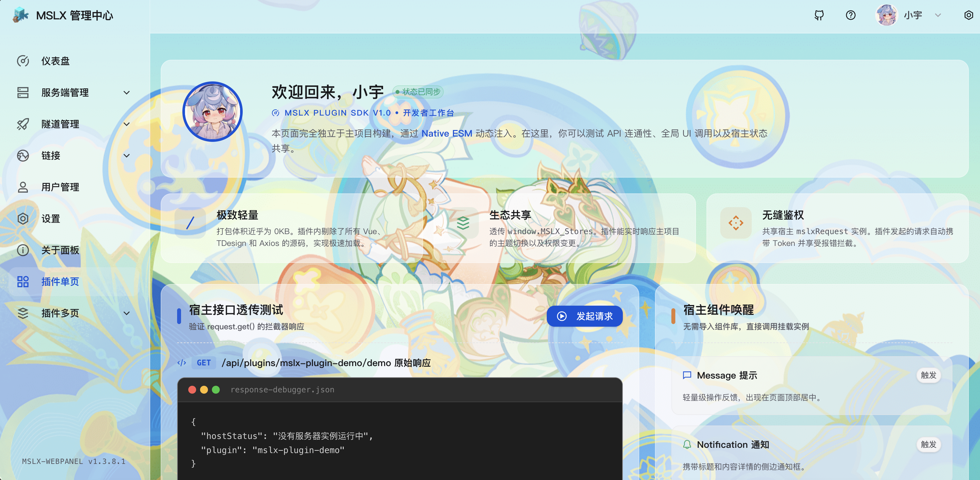Image resolution: width=980 pixels, height=480 pixels.
Task: Click the code bracket icon next to GET
Action: click(x=182, y=363)
